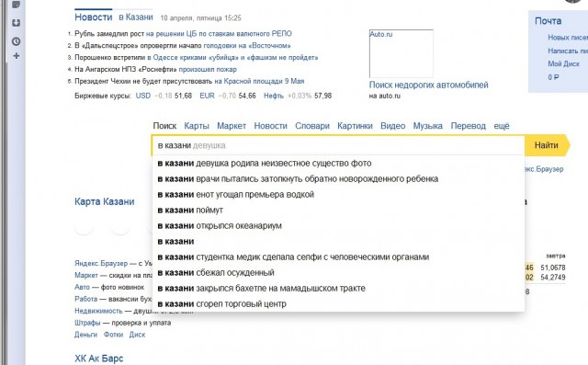
Task: Open Мой Диск in mail panel
Action: [x=563, y=63]
